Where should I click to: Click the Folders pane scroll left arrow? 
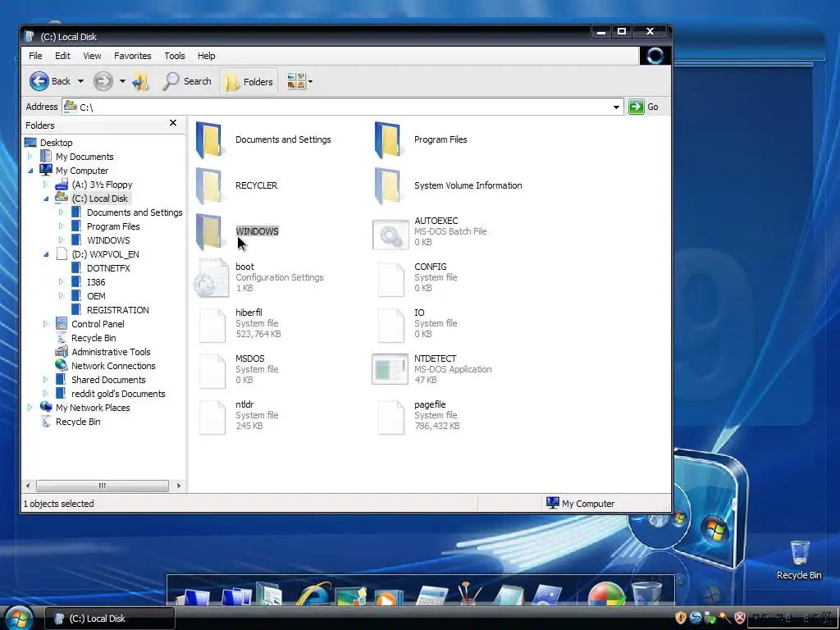coord(28,486)
